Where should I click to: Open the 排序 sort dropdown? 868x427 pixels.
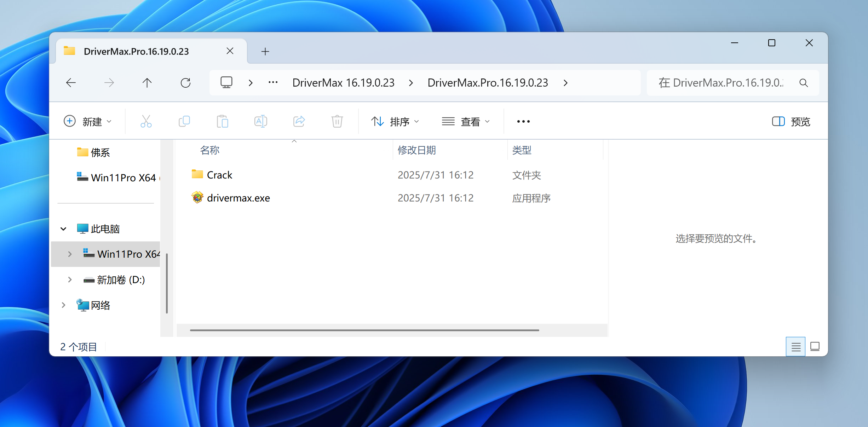pyautogui.click(x=395, y=122)
